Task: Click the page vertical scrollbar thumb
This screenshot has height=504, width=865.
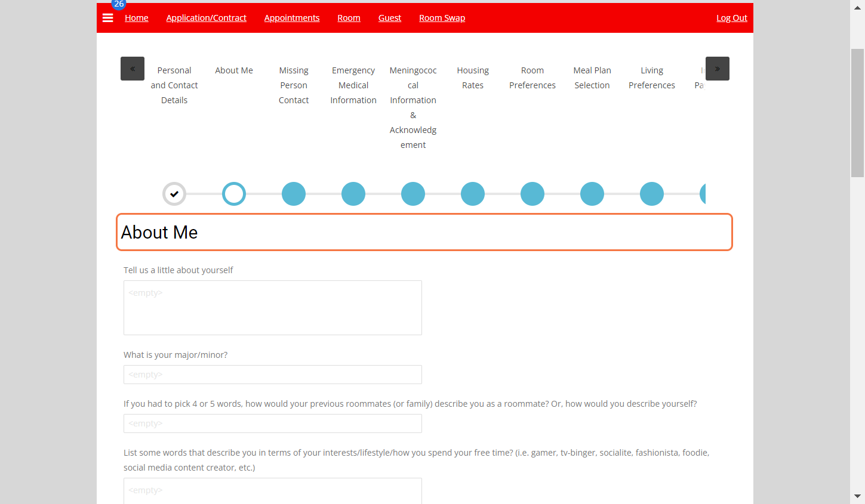Action: [857, 113]
